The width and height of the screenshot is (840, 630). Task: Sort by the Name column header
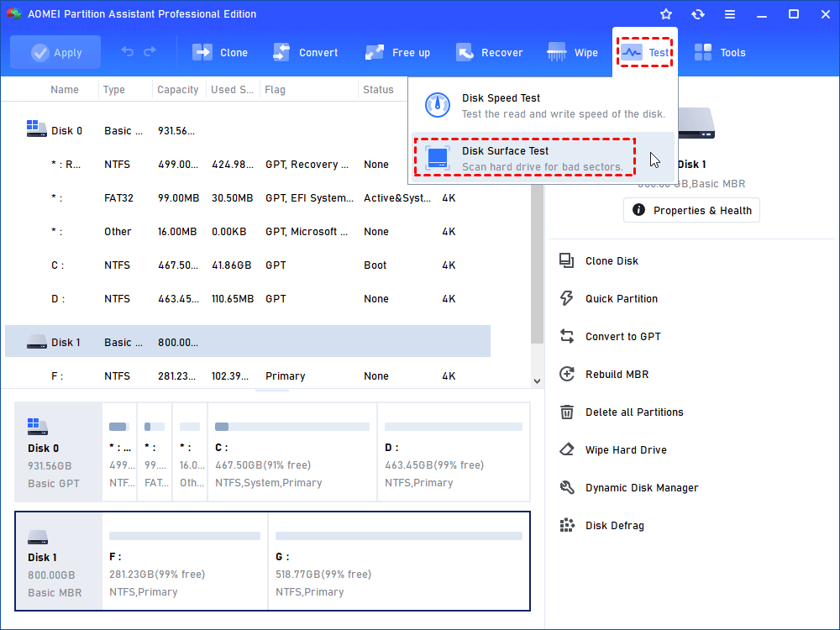65,90
